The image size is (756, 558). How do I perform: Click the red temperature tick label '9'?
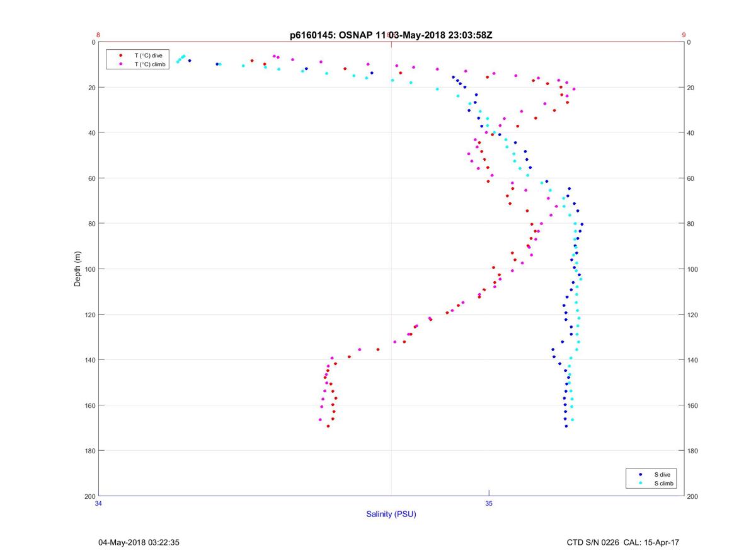pyautogui.click(x=684, y=35)
